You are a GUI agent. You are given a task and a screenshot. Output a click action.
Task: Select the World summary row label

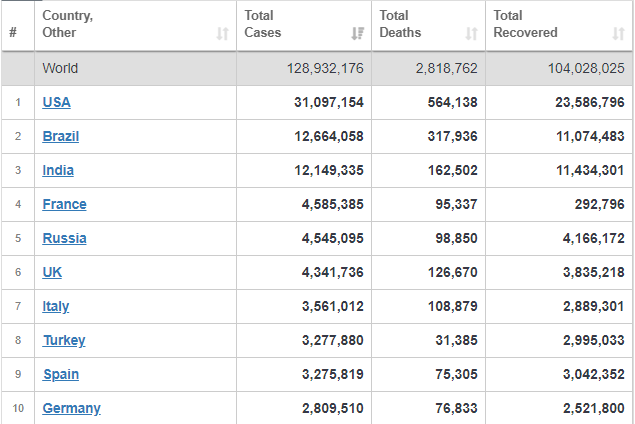coord(60,68)
